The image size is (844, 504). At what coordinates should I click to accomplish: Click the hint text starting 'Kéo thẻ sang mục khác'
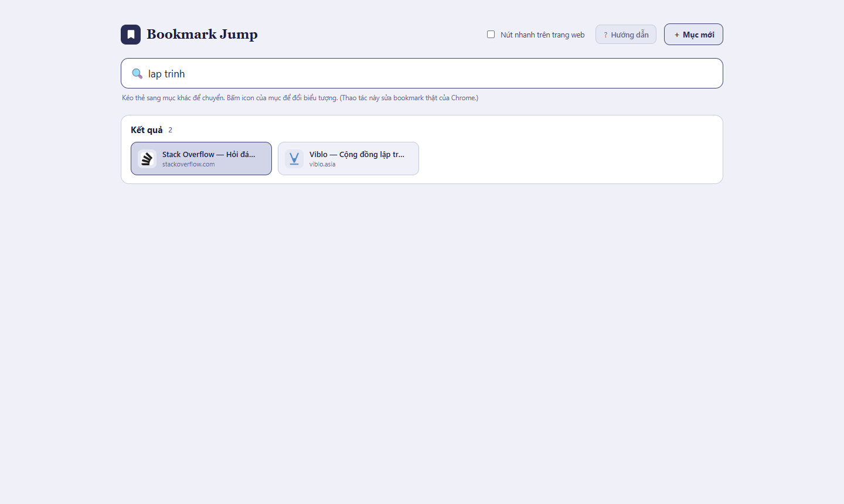click(300, 98)
